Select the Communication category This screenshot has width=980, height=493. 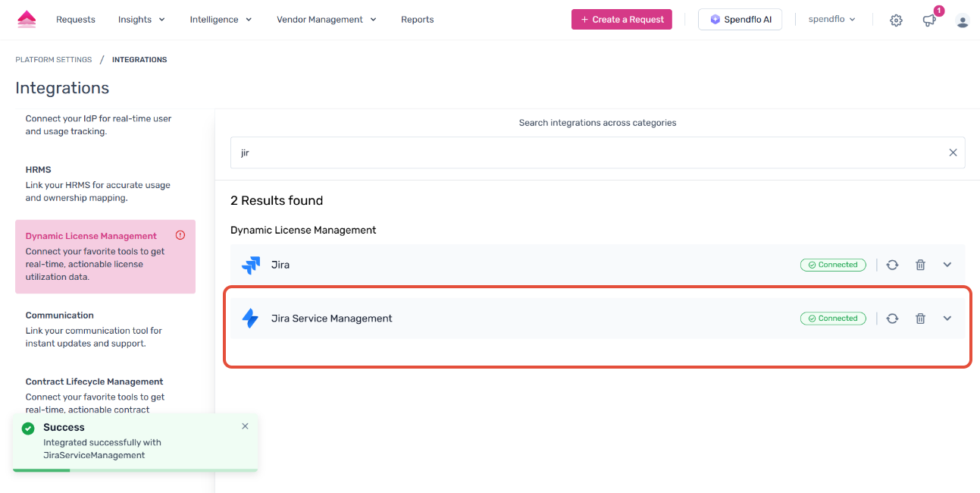[105, 329]
